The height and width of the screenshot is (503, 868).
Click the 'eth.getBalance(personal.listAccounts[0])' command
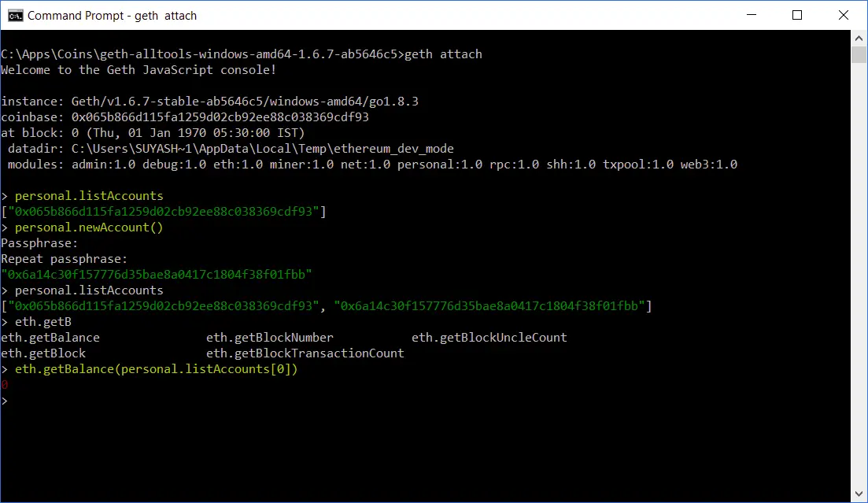156,369
